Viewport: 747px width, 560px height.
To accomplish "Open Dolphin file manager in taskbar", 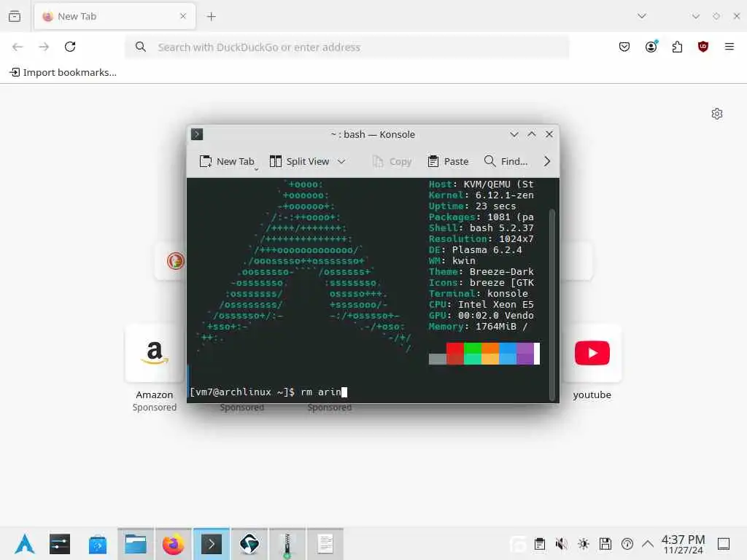I will pyautogui.click(x=136, y=544).
